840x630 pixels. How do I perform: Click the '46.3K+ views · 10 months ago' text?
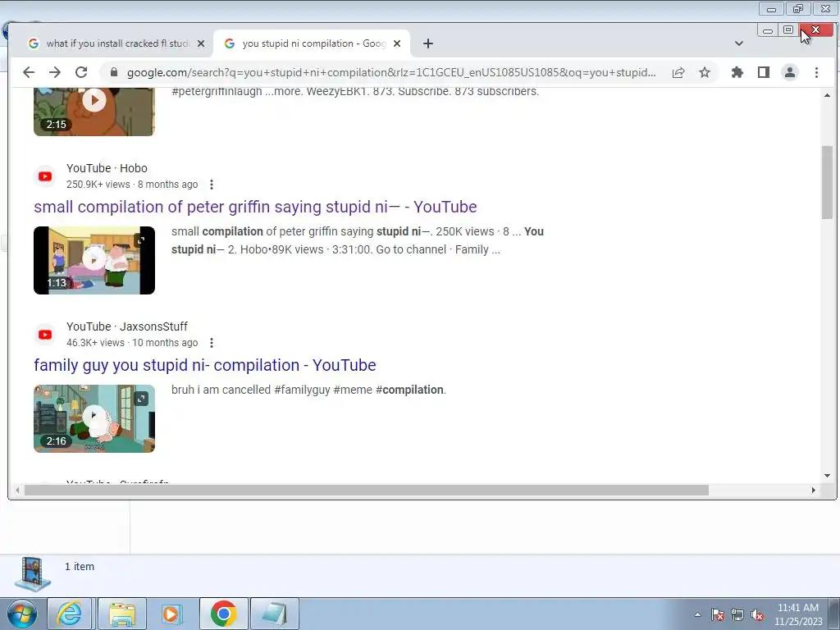[x=132, y=343]
